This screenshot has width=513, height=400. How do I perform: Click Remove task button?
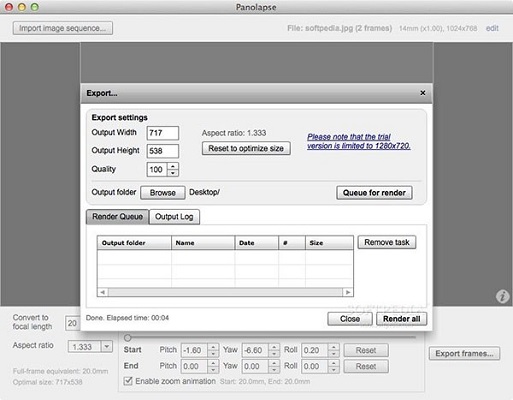tap(387, 242)
